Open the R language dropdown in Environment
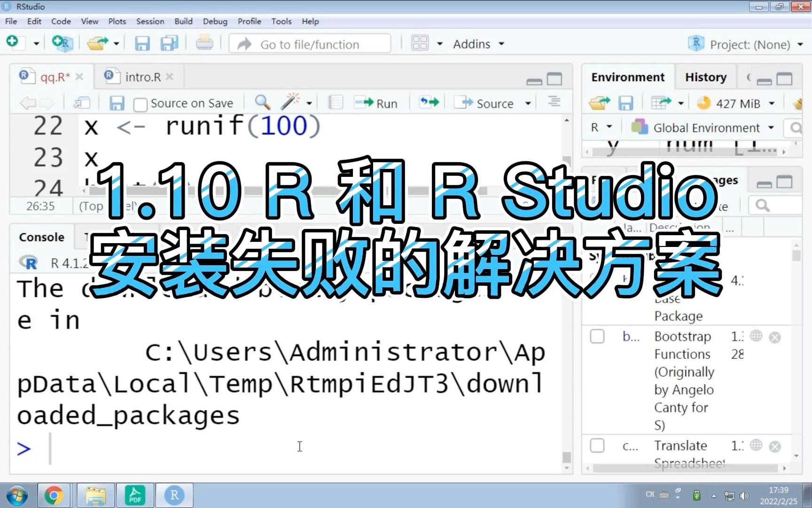The width and height of the screenshot is (812, 508). tap(601, 127)
